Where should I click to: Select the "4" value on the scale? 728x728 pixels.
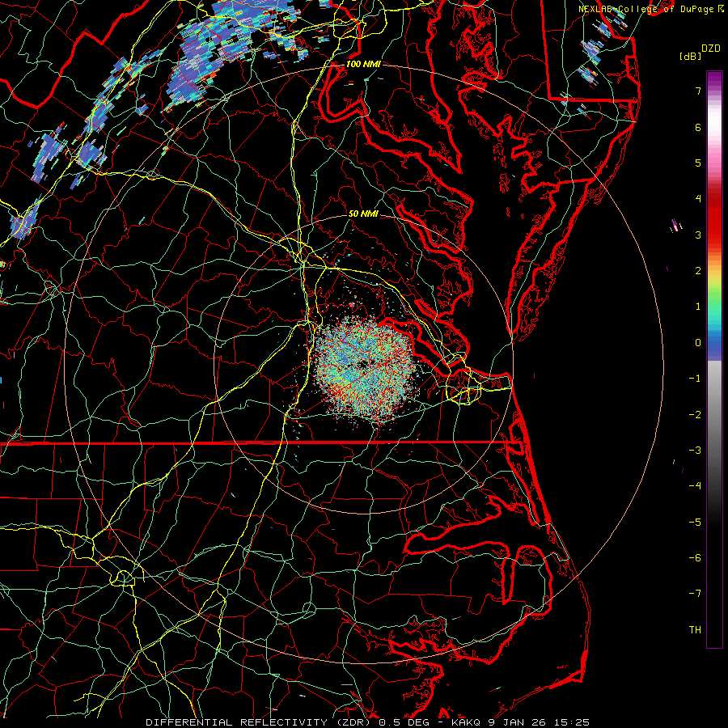click(x=698, y=199)
